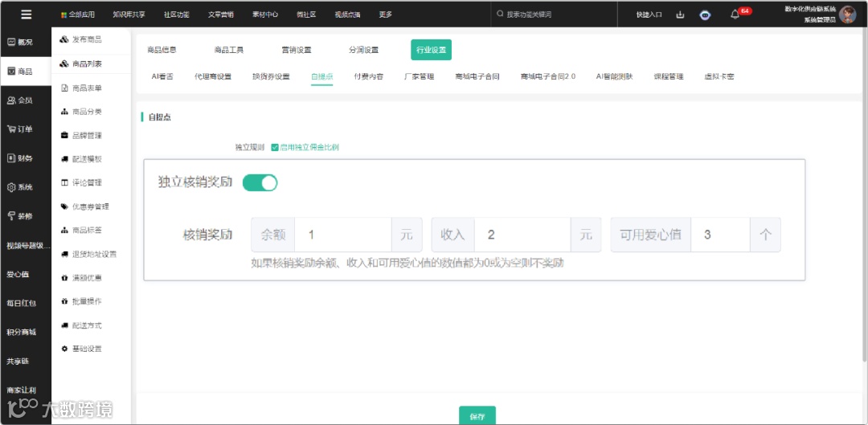Open 知识库共享 in top navigation
This screenshot has height=425, width=868.
click(x=129, y=15)
